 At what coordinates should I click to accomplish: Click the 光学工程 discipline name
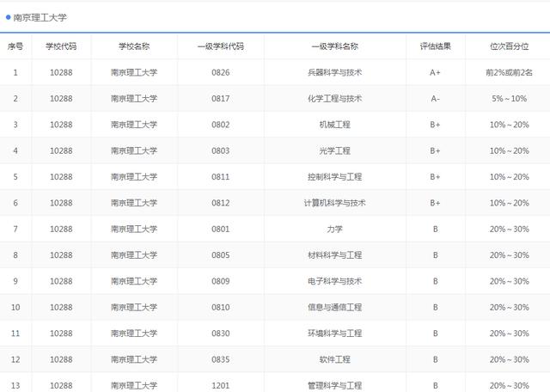tap(335, 151)
